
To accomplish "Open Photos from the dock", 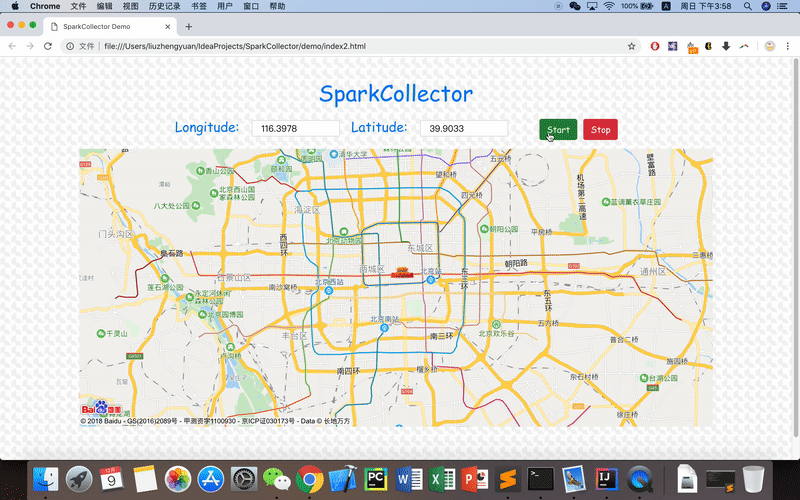I will (x=178, y=479).
